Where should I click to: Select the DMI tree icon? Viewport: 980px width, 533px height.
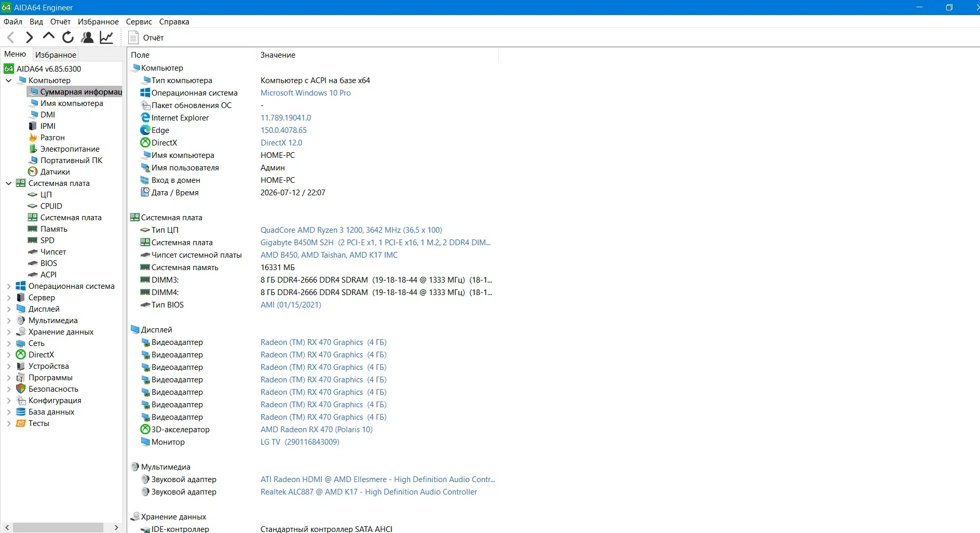33,115
